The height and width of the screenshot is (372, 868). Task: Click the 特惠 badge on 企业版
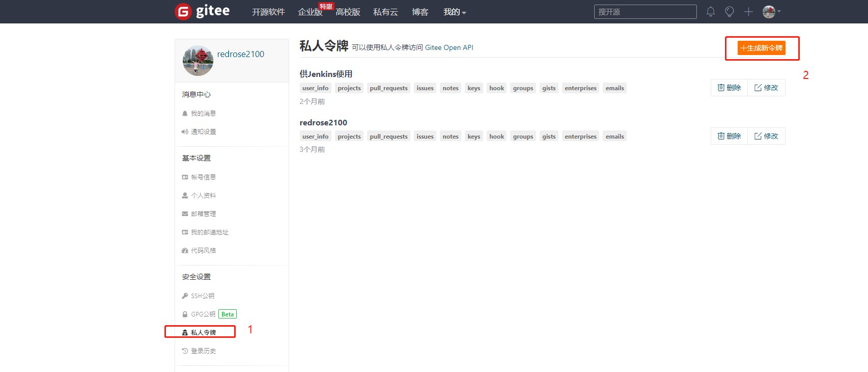pyautogui.click(x=326, y=6)
